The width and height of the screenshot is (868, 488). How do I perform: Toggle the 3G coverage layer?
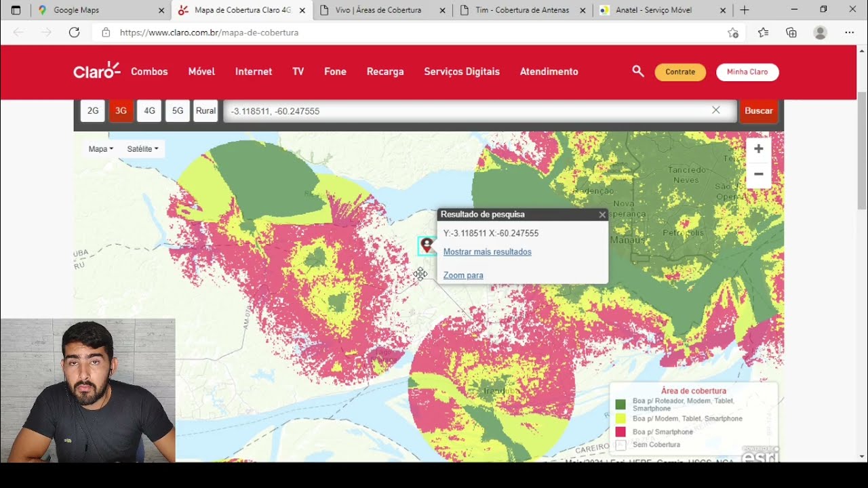121,110
